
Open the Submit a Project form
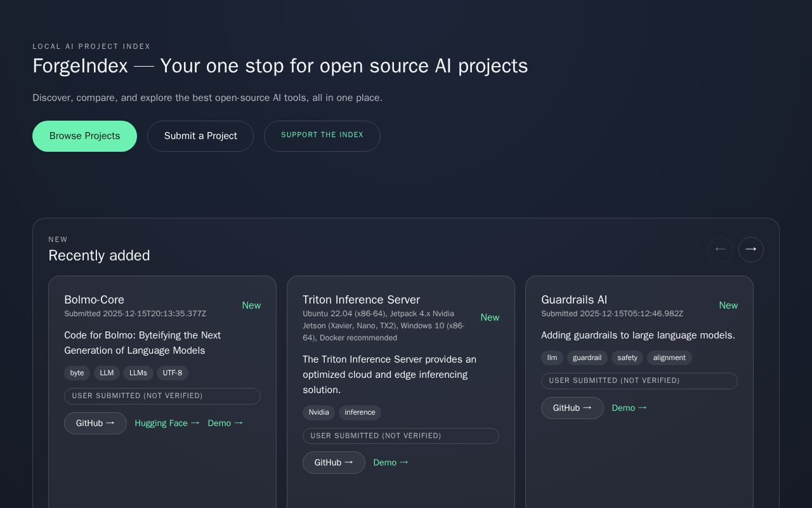200,136
